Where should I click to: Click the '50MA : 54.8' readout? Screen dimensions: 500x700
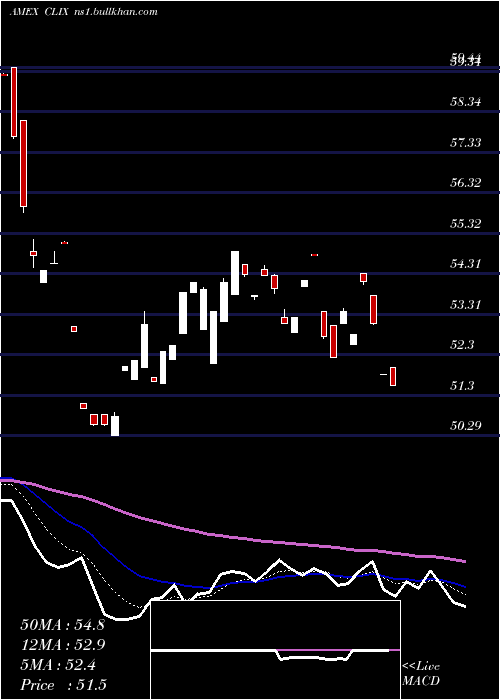[x=62, y=625]
